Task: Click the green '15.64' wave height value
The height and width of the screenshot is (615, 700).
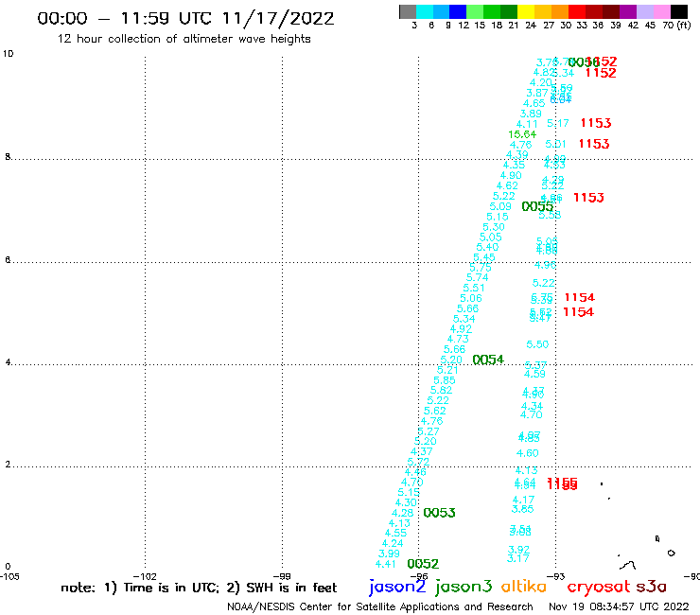Action: (522, 134)
